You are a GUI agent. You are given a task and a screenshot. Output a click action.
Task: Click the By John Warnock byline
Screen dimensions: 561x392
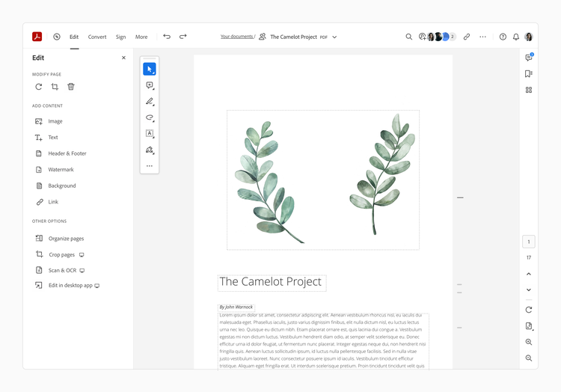[x=236, y=307]
